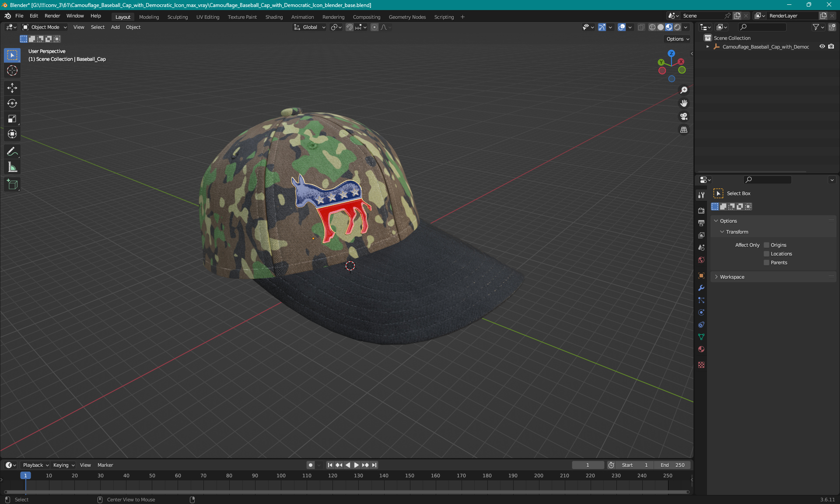Click the Z axis on navigation gizmo
Viewport: 840px width, 504px height.
671,53
